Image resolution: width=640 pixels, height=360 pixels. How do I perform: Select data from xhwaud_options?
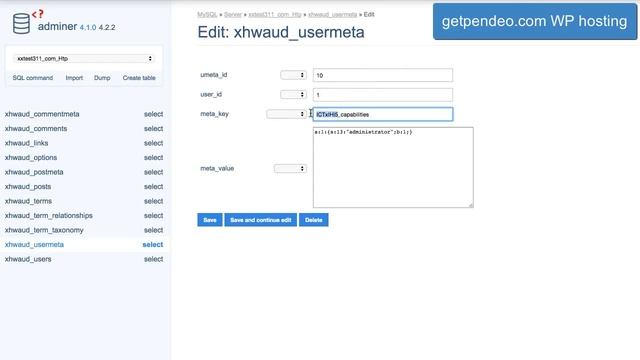tap(153, 158)
